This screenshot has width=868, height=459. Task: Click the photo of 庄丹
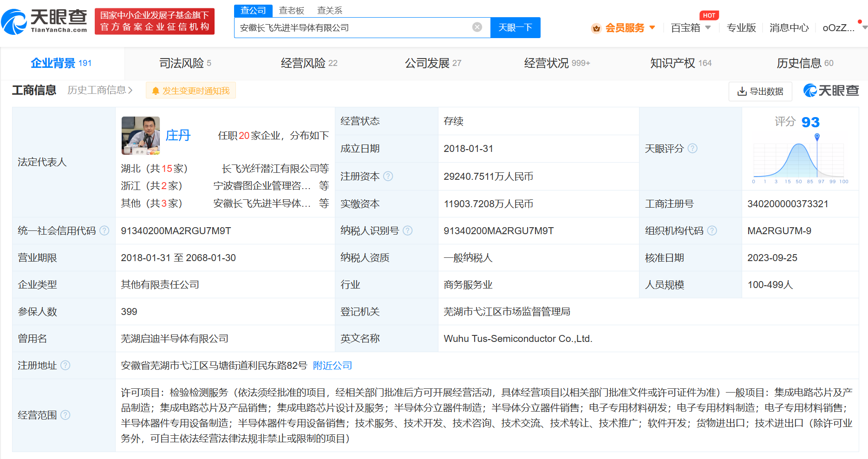tap(141, 136)
